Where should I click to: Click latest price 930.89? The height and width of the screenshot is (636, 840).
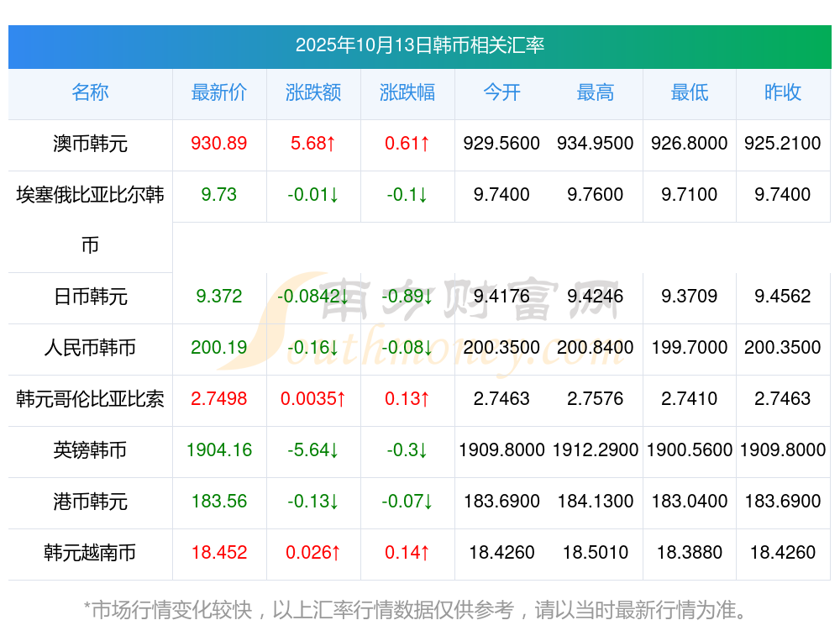(219, 144)
